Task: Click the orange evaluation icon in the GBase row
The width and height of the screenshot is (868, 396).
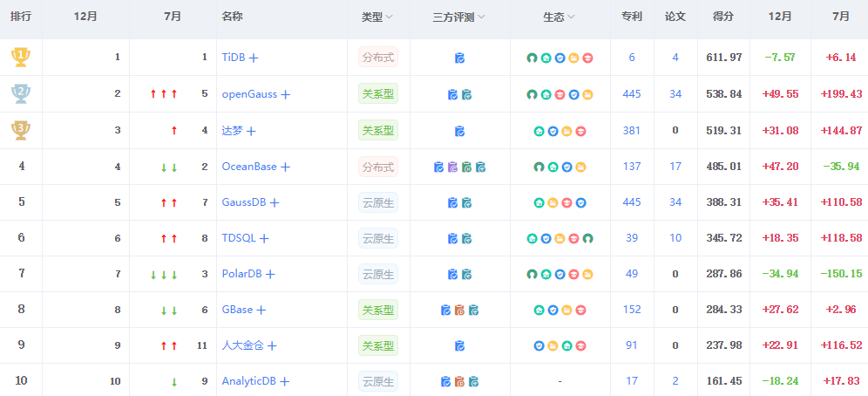Action: point(459,310)
